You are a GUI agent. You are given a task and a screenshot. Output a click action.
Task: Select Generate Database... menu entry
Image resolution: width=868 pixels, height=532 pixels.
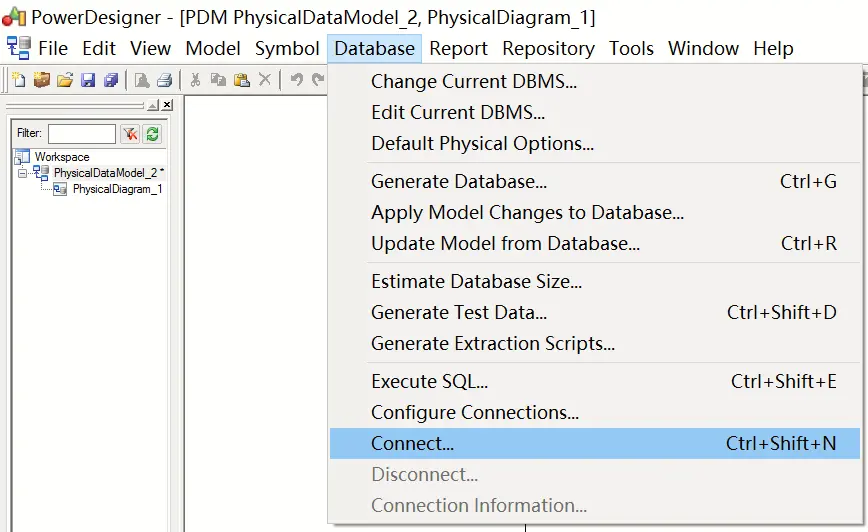click(x=458, y=182)
